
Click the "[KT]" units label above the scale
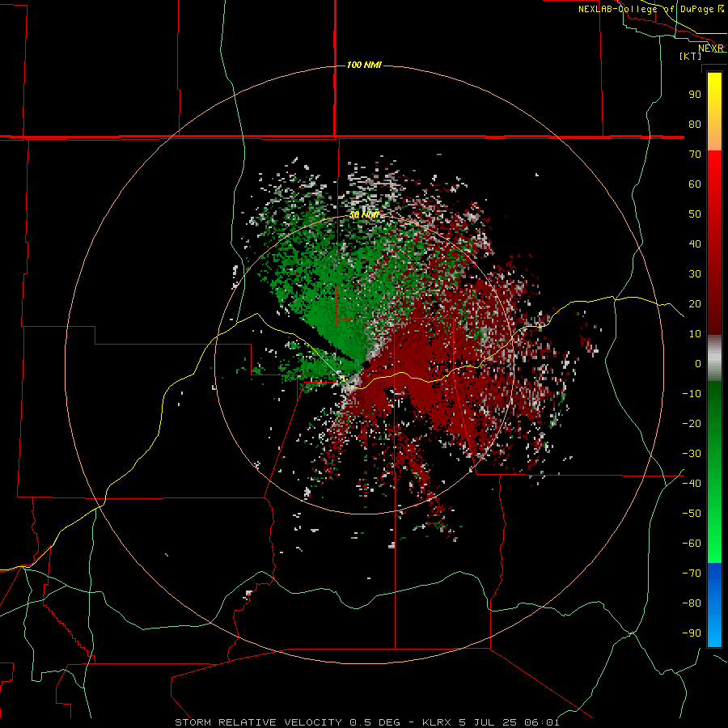[x=691, y=56]
